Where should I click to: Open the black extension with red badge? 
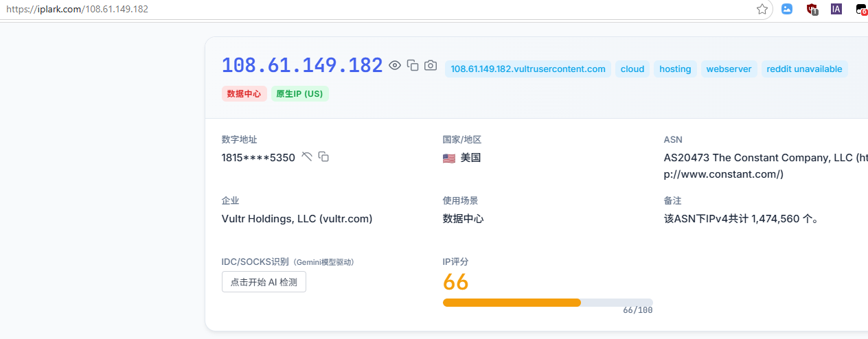click(861, 10)
